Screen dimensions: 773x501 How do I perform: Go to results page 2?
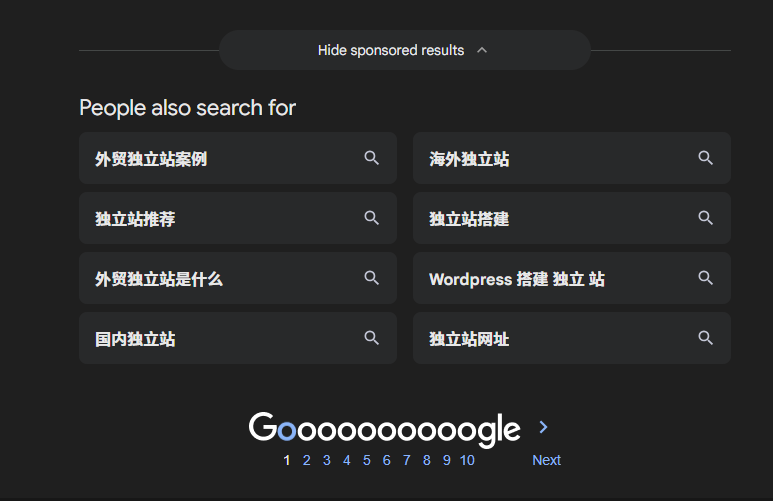click(x=307, y=460)
